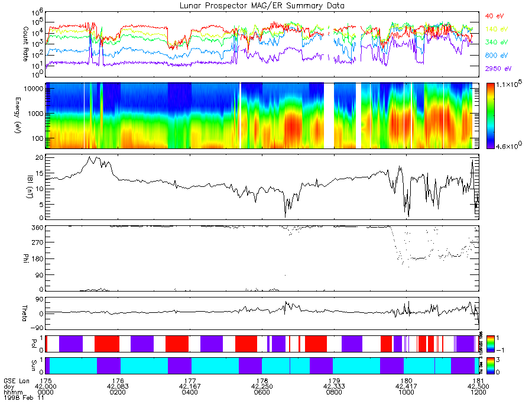Click the 340 eV green legend label
Screen dimensions: 532x414
(x=497, y=42)
